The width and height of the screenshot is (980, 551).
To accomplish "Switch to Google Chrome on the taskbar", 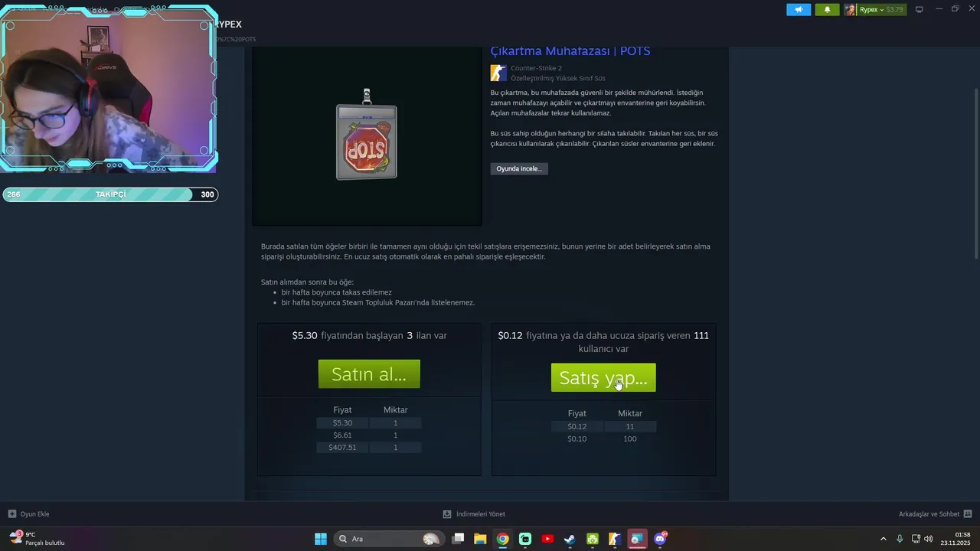I will [502, 539].
